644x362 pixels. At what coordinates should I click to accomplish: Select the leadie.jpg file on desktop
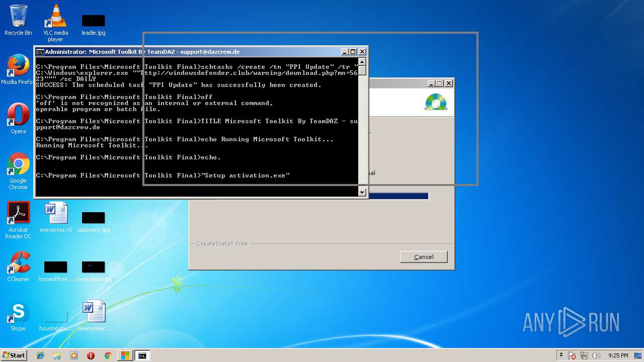[x=93, y=24]
